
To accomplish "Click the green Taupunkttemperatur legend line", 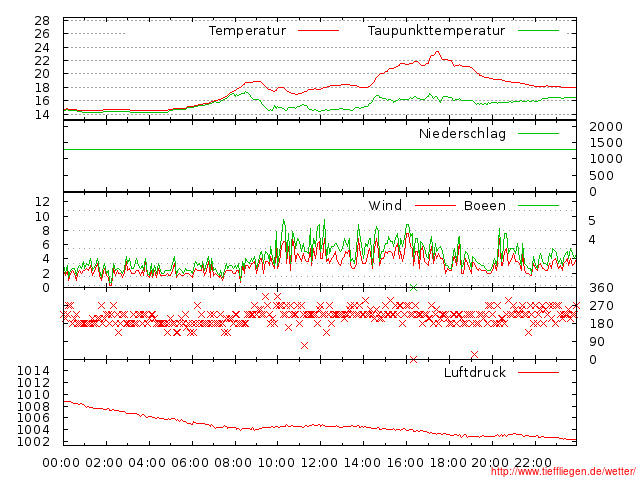I will coord(538,31).
